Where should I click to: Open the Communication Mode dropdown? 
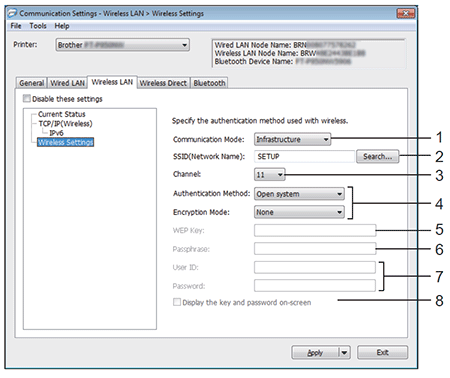coord(292,139)
